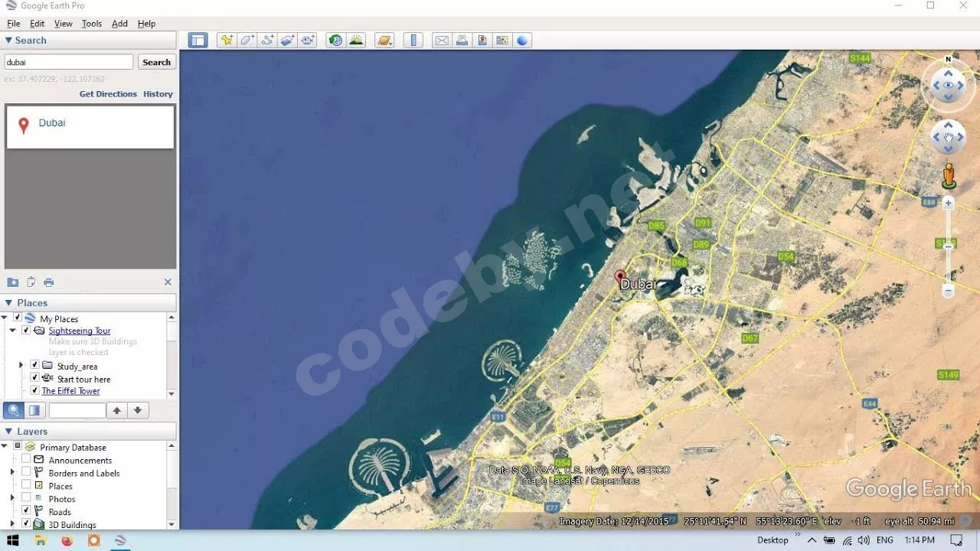Click the look-around joystick eye
The height and width of the screenshot is (551, 980).
click(949, 86)
